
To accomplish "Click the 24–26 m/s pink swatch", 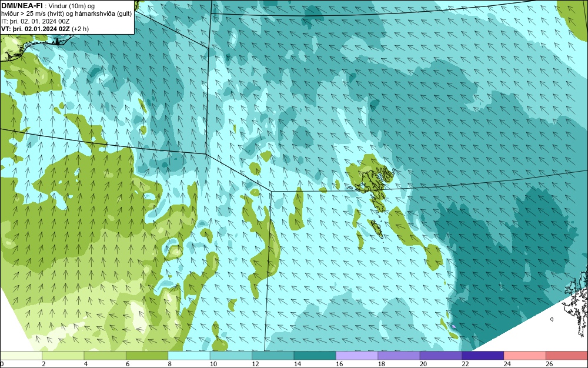I will pyautogui.click(x=525, y=356).
